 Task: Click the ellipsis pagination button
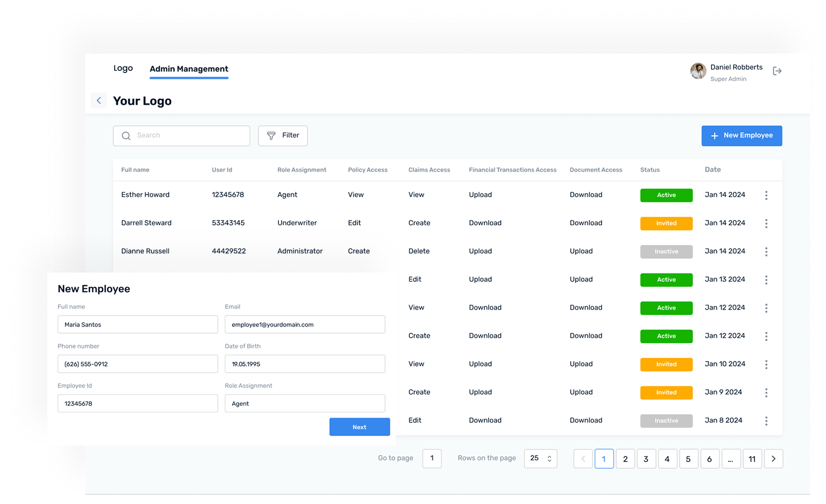click(x=731, y=459)
